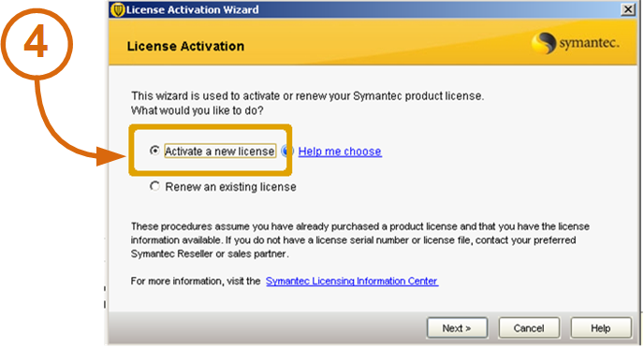The height and width of the screenshot is (347, 644).
Task: Select the Renew an existing license radio button
Action: coord(154,186)
